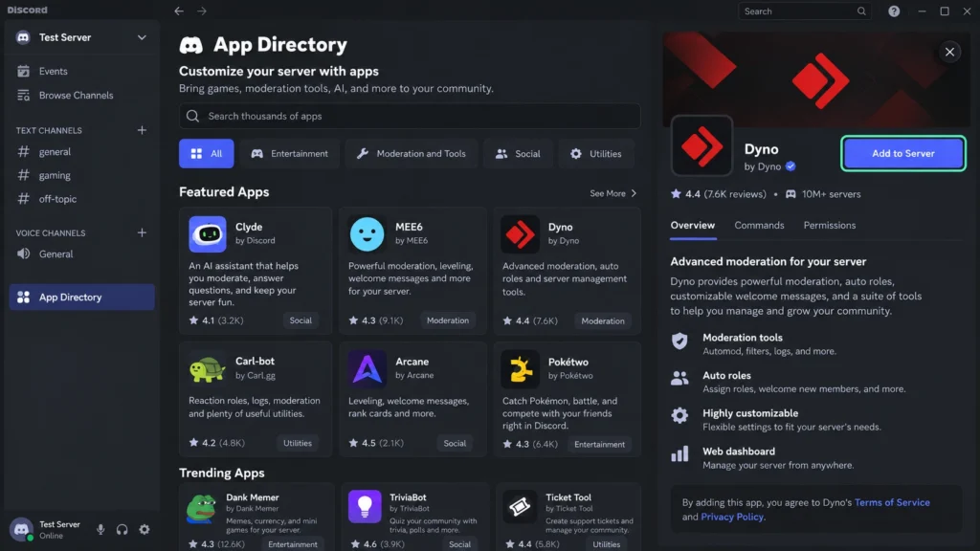Screen dimensions: 980x551
Task: Click the Ticket Tool app icon
Action: [x=520, y=507]
